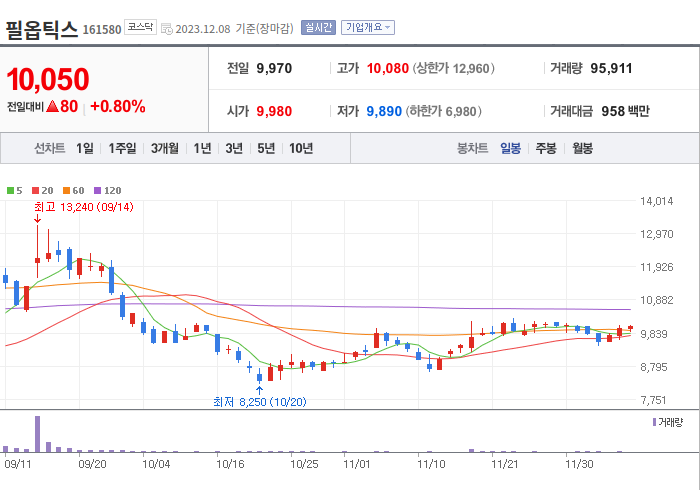Select the 1주일 line chart tab
Viewport: 700px width, 490px height.
[122, 148]
